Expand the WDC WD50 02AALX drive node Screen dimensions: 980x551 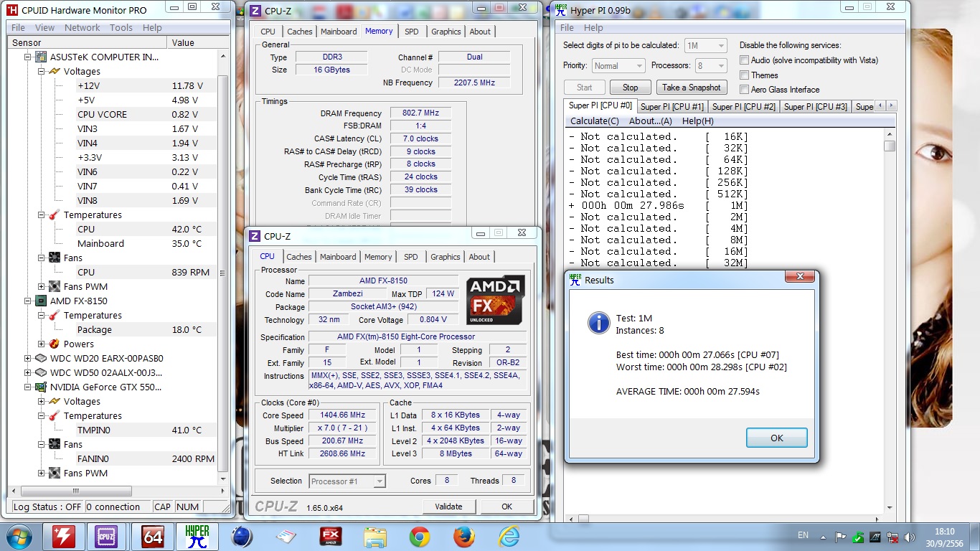click(x=27, y=372)
